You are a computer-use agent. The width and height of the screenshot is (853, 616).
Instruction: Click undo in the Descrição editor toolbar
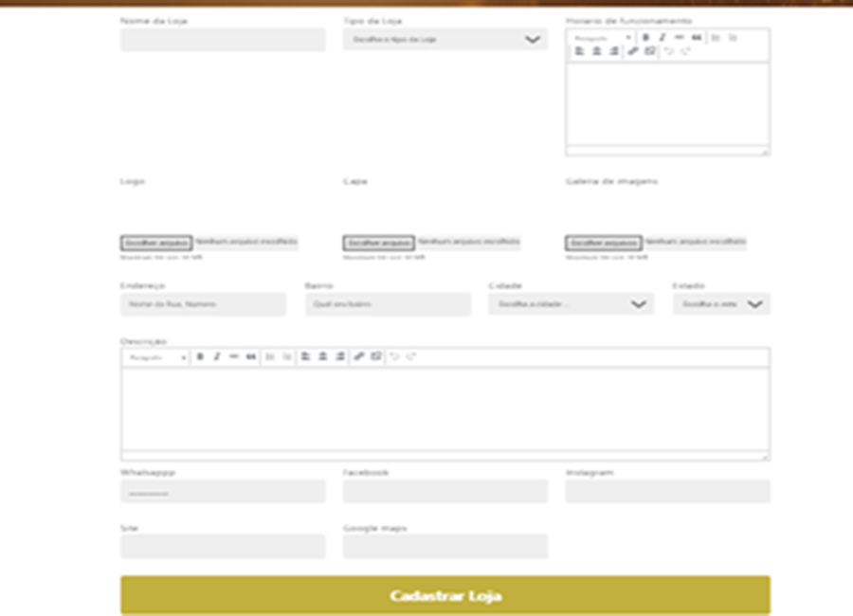click(394, 356)
